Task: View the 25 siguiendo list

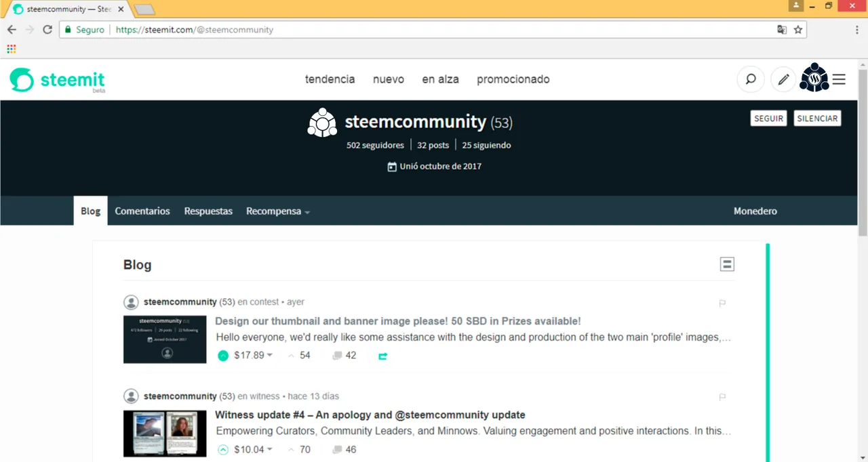Action: (487, 145)
